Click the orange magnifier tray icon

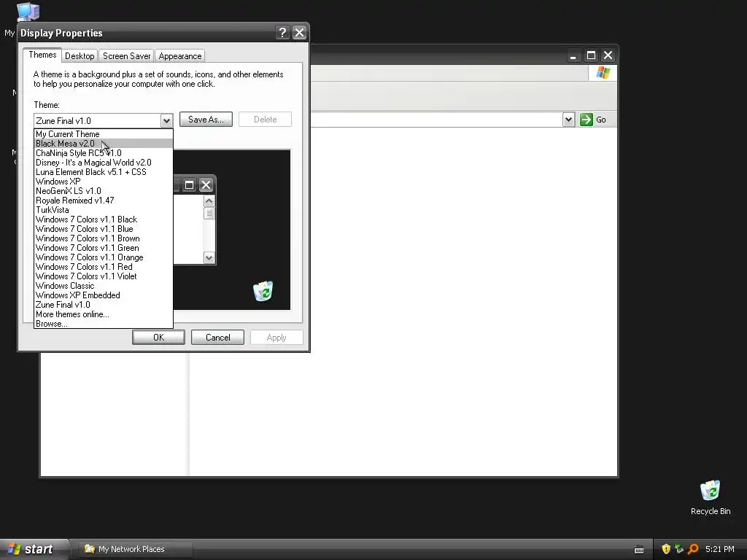693,549
